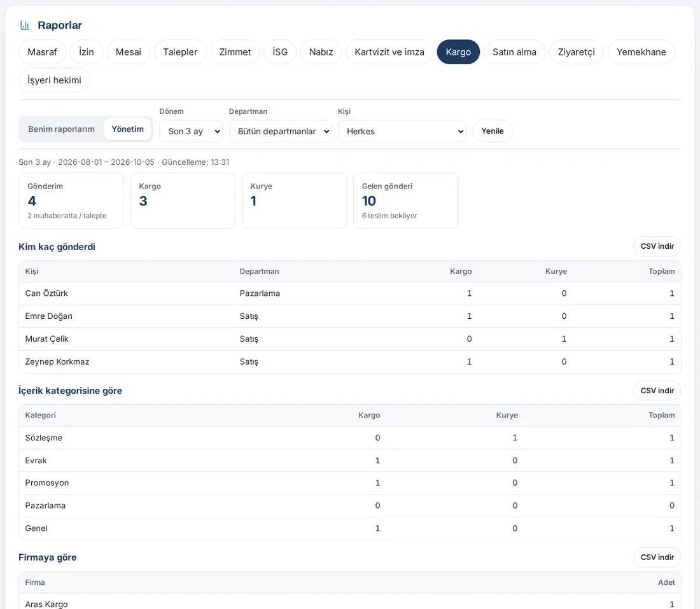Viewport: 700px width, 609px height.
Task: Click the Firma column header
Action: [35, 582]
